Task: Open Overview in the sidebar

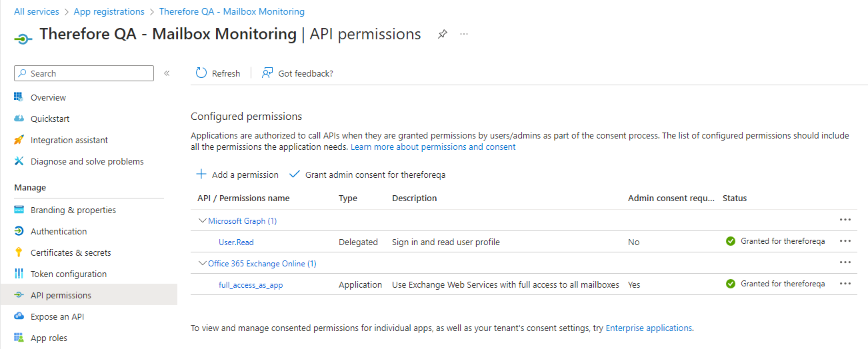Action: (49, 97)
